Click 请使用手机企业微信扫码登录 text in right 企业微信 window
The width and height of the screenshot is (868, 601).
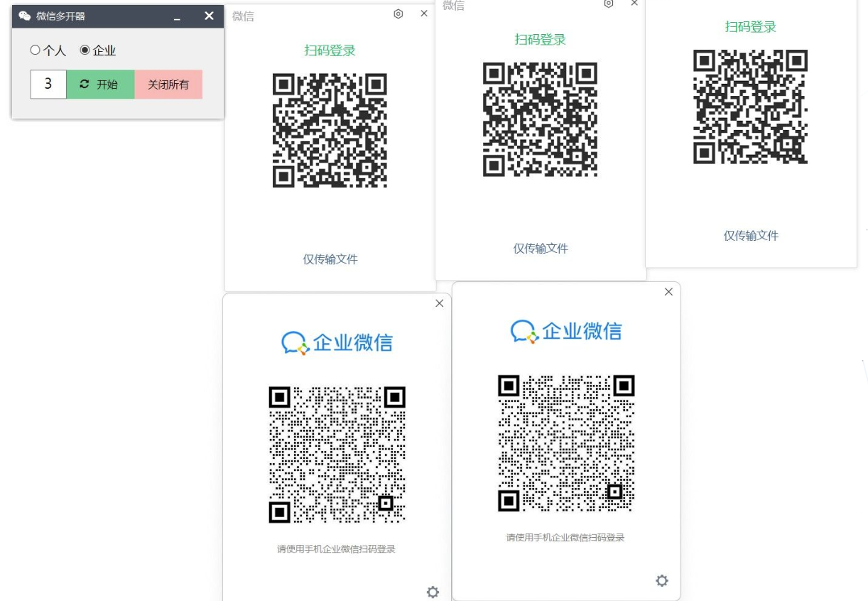565,538
